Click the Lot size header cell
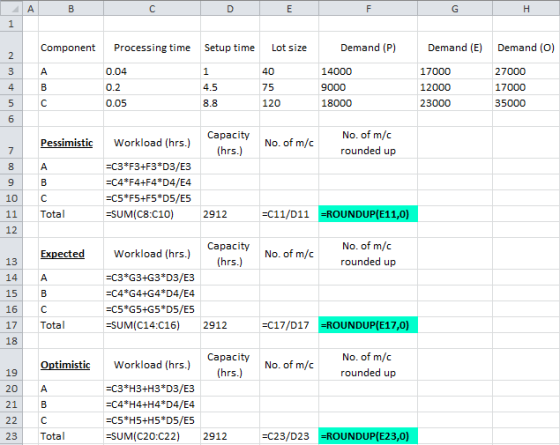Image resolution: width=560 pixels, height=445 pixels. [289, 48]
